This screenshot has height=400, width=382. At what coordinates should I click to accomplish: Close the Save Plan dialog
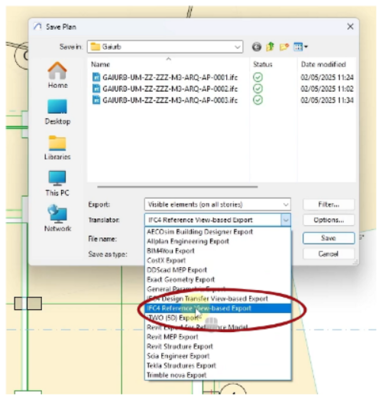tap(350, 27)
